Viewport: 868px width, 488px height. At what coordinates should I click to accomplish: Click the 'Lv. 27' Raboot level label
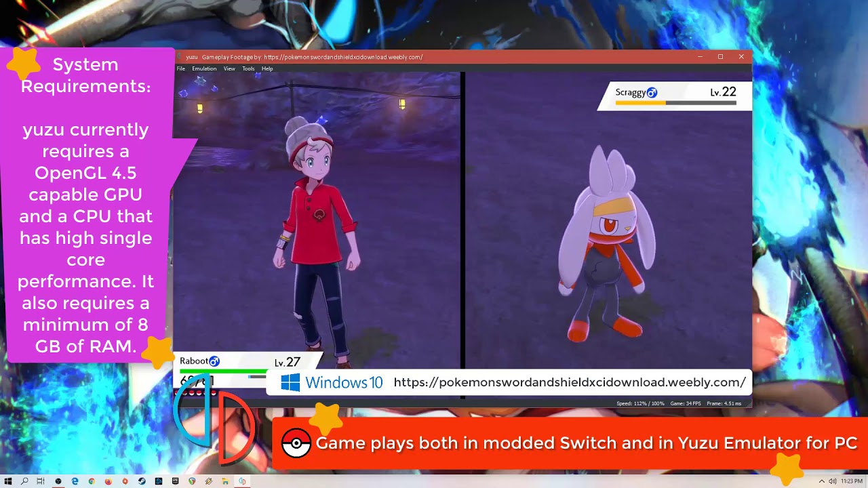coord(287,363)
